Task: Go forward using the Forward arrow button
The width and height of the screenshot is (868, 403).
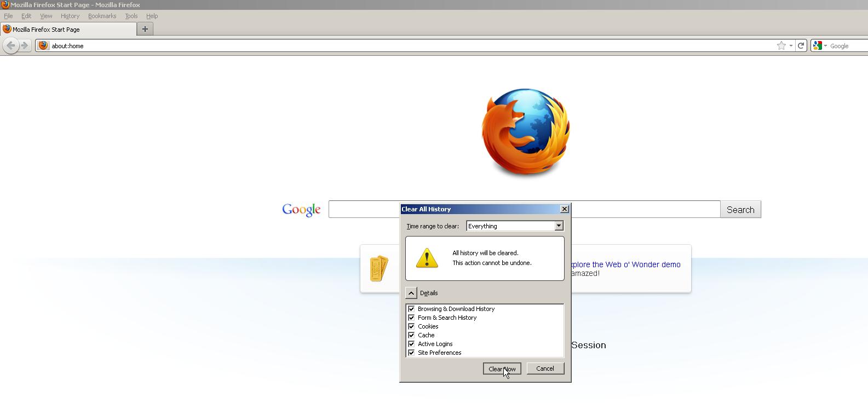Action: coord(24,45)
